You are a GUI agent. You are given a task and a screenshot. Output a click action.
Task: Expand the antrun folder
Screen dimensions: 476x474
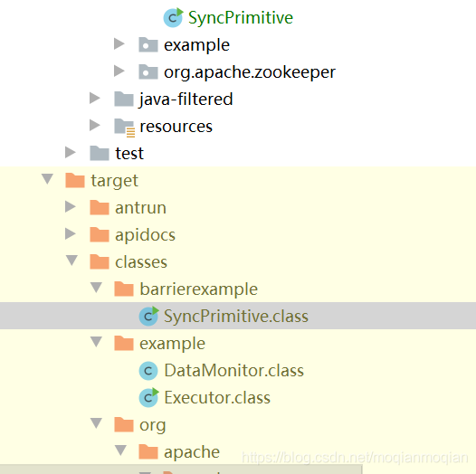[71, 206]
